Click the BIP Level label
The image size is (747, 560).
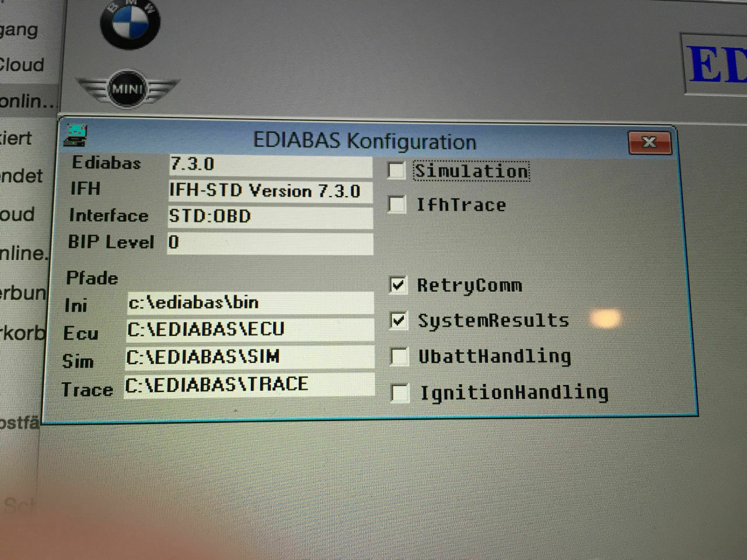tap(111, 242)
